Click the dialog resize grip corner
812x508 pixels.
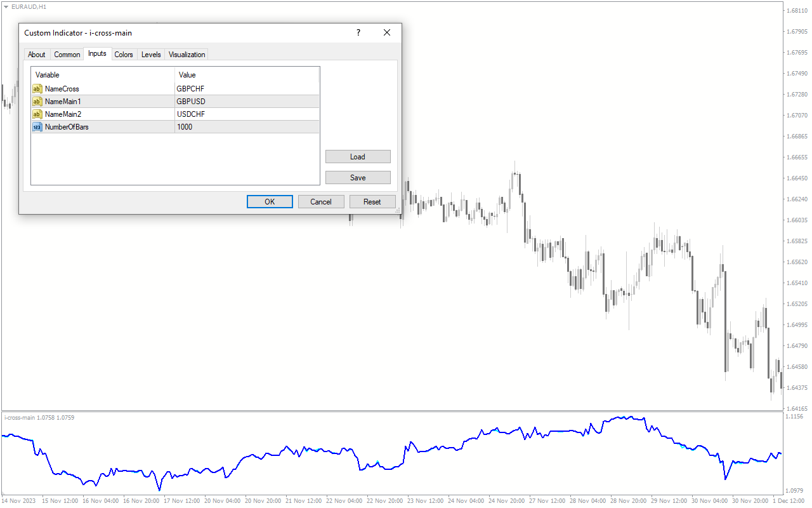397,210
